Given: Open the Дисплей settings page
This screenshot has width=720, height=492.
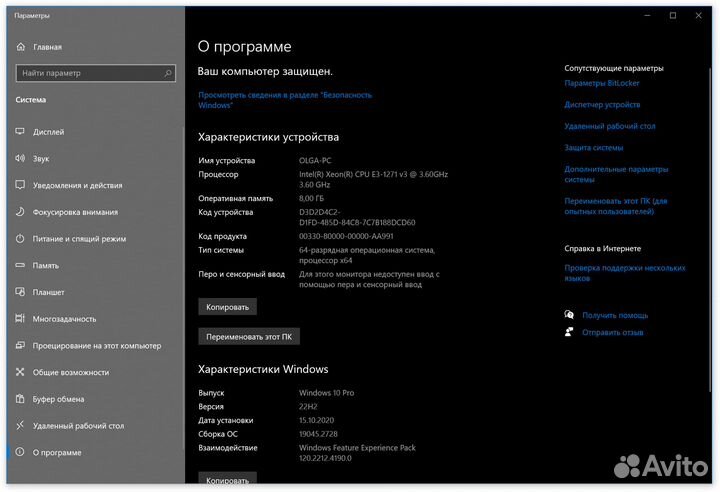Looking at the screenshot, I should tap(49, 132).
